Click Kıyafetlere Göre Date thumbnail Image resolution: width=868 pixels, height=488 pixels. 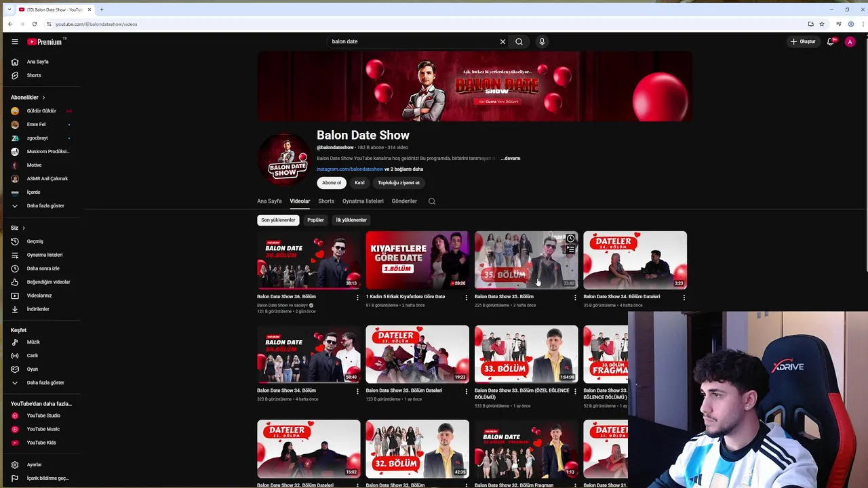pyautogui.click(x=417, y=260)
